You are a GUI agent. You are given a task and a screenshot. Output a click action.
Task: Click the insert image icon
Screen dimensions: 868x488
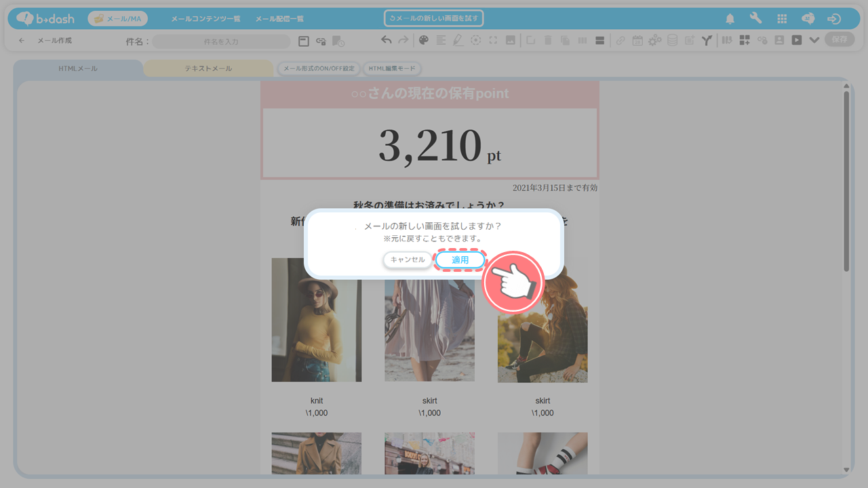click(x=511, y=41)
